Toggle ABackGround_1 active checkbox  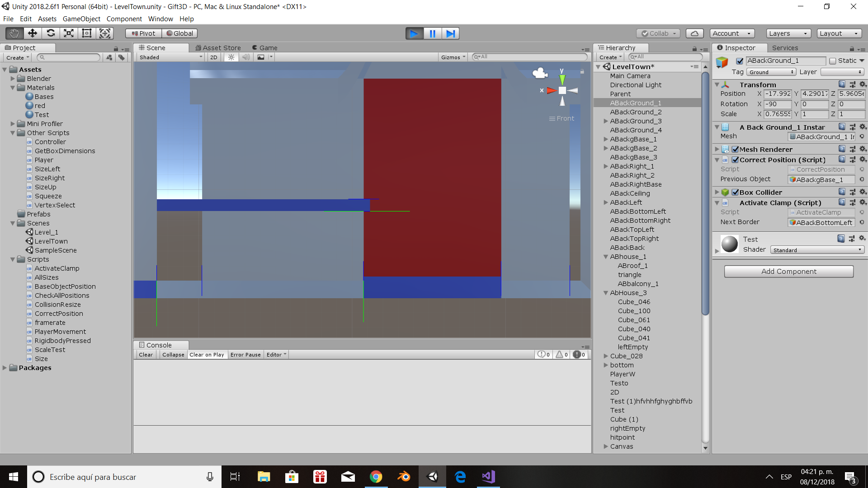[x=740, y=61]
